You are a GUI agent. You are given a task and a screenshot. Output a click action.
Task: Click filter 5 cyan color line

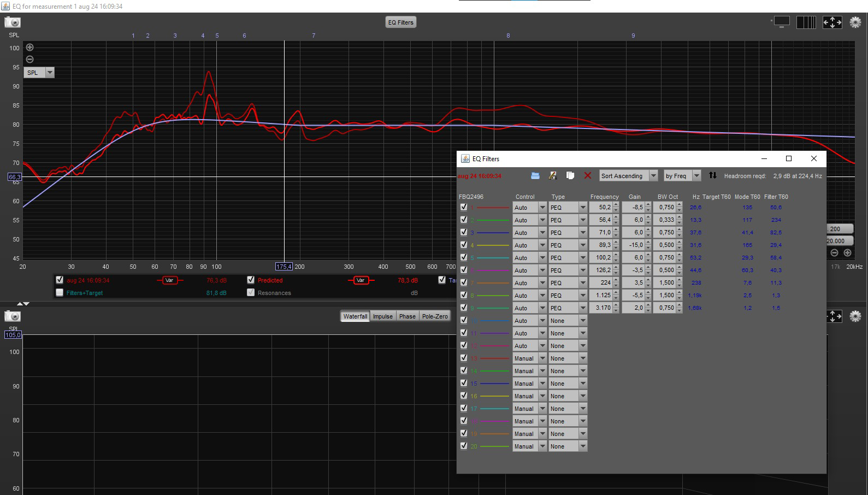493,258
